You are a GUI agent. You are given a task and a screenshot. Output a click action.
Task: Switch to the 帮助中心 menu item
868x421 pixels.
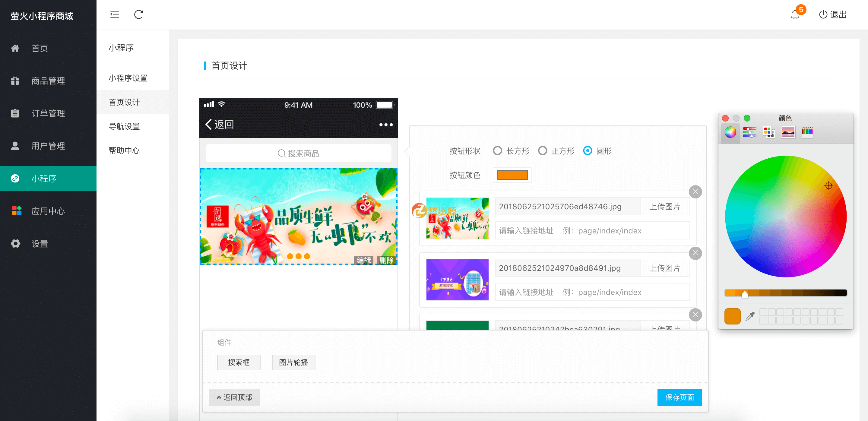[124, 150]
